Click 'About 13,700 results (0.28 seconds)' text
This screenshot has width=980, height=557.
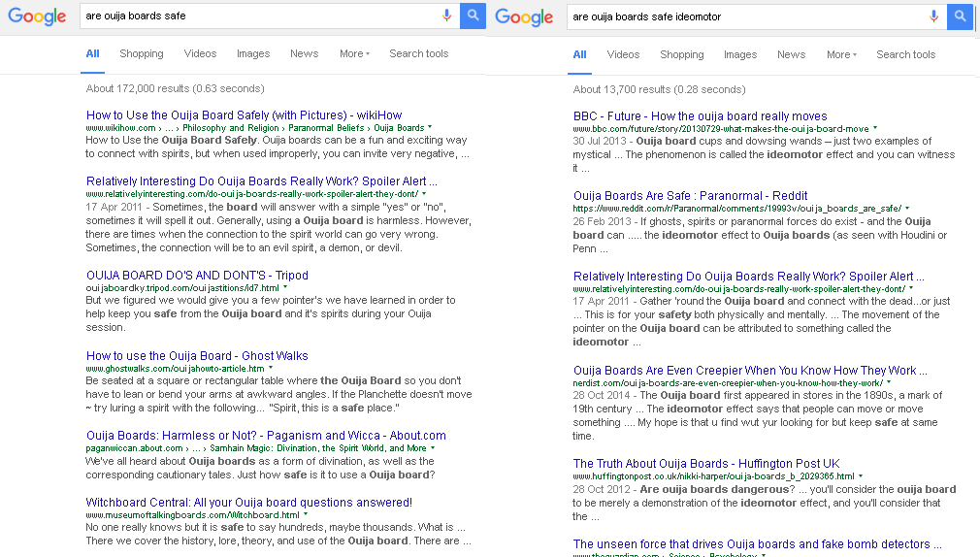[659, 89]
